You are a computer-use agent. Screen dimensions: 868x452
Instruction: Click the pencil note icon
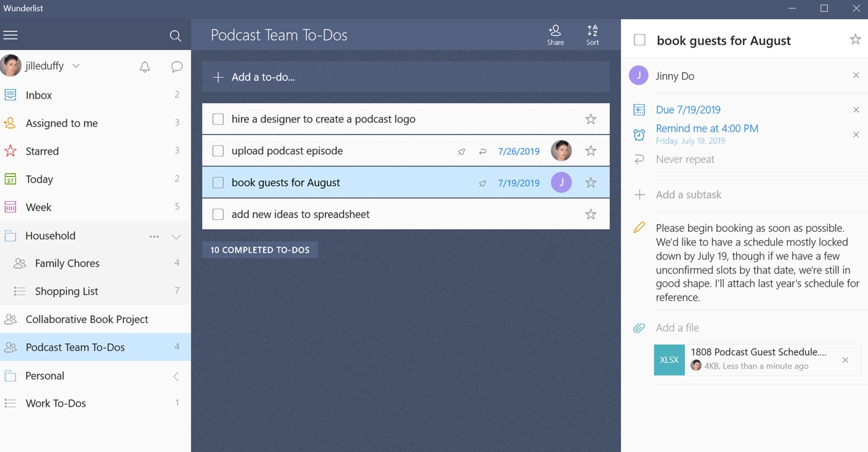click(639, 227)
